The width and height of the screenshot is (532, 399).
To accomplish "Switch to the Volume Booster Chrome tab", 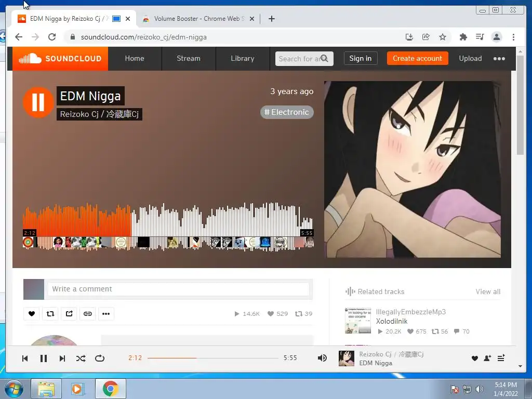I will tap(198, 19).
